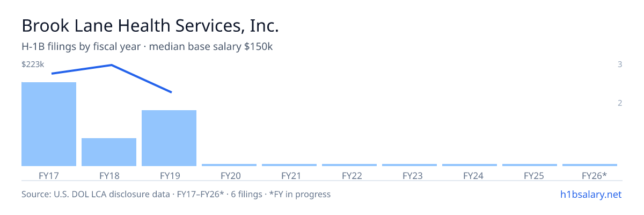Screen dimensions: 644x215
Task: Select the FY21 axis label
Action: coord(289,176)
